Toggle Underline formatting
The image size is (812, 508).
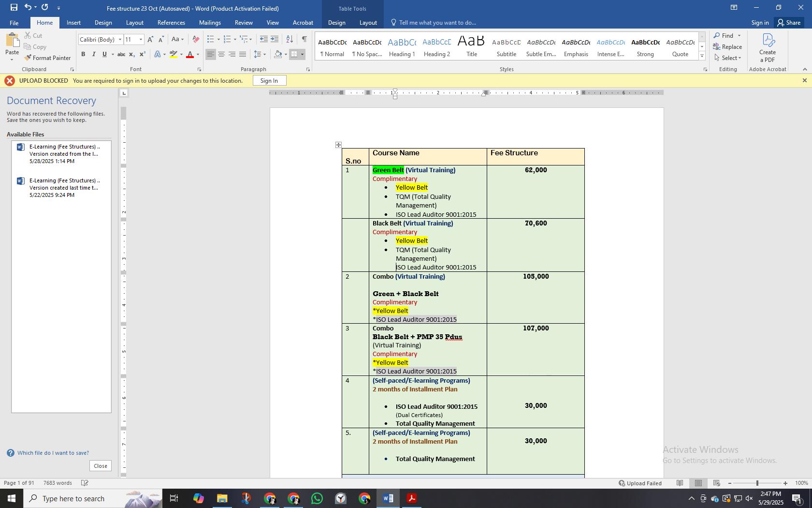[104, 54]
